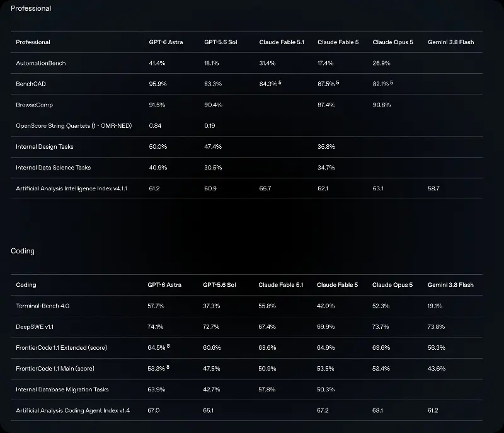
Task: Click the BrowseComp row label
Action: pos(35,105)
